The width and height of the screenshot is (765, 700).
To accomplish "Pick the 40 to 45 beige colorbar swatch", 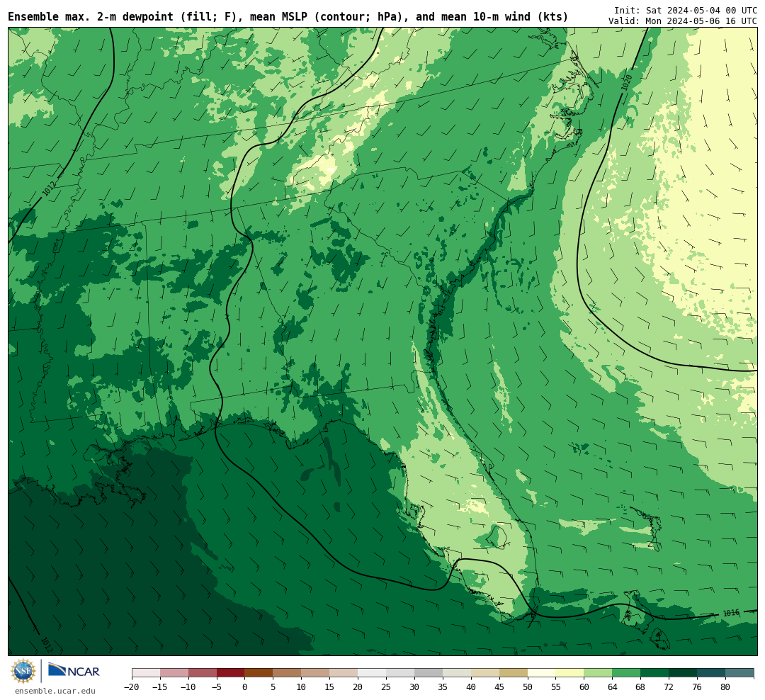I will coord(485,673).
